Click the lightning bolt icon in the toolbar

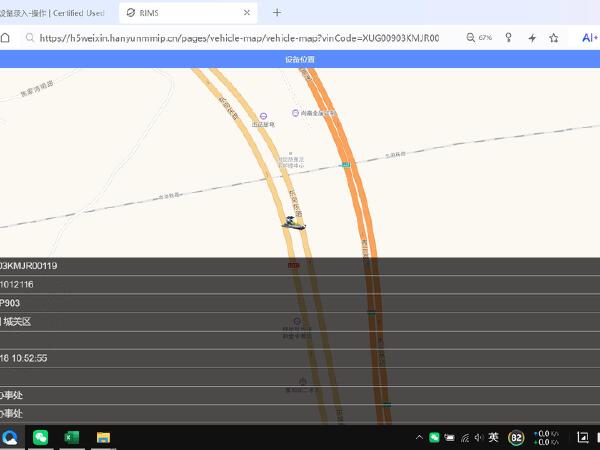[532, 38]
